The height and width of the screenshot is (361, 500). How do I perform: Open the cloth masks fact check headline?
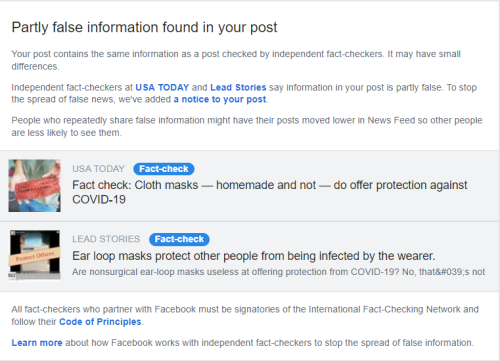(x=270, y=192)
